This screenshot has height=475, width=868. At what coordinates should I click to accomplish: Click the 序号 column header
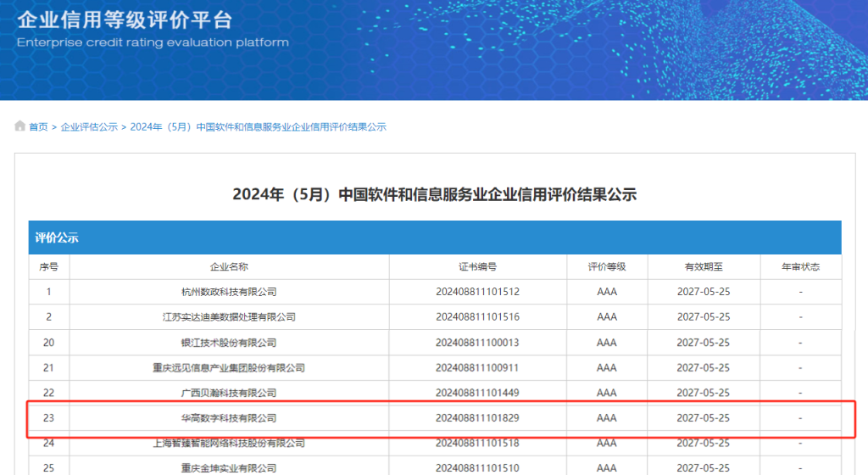(48, 267)
